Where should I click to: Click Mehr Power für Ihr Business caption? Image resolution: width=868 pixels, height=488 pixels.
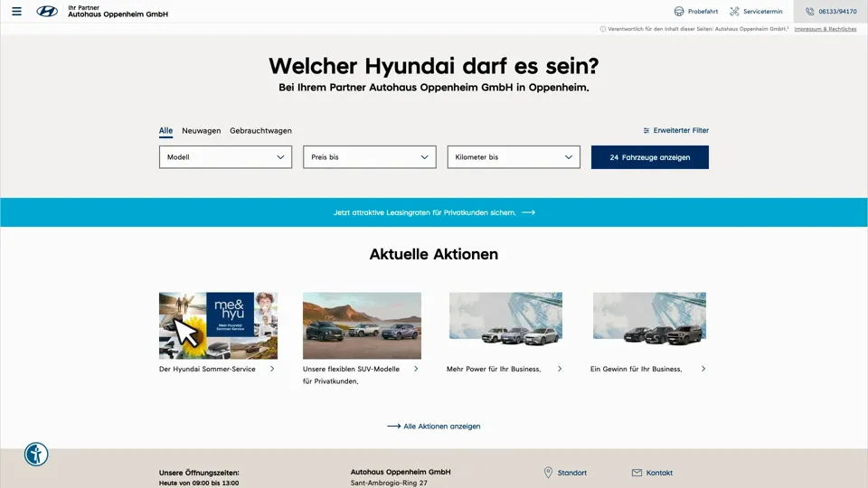(494, 369)
